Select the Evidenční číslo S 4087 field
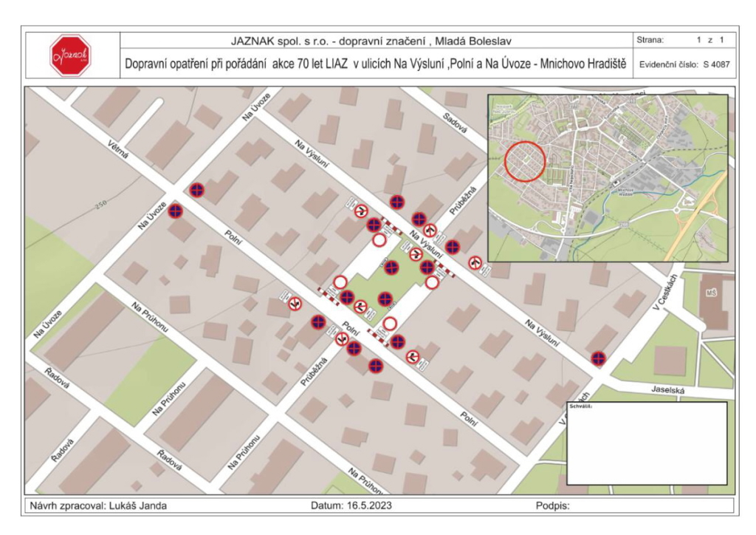 683,64
